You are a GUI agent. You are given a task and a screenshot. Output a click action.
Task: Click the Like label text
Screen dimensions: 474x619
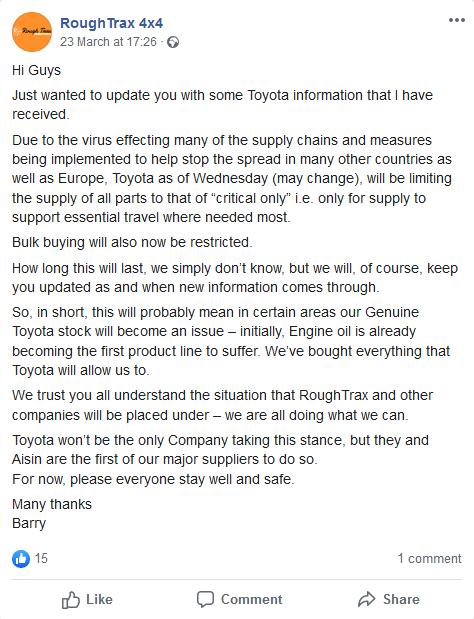99,599
